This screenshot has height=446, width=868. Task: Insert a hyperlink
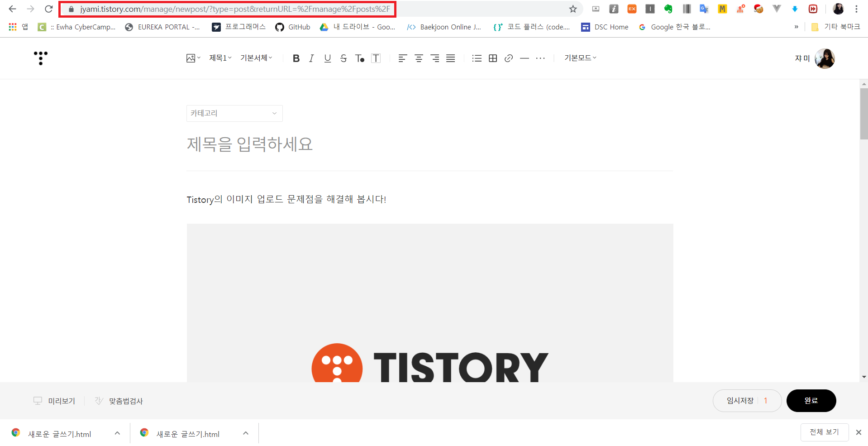coord(509,58)
